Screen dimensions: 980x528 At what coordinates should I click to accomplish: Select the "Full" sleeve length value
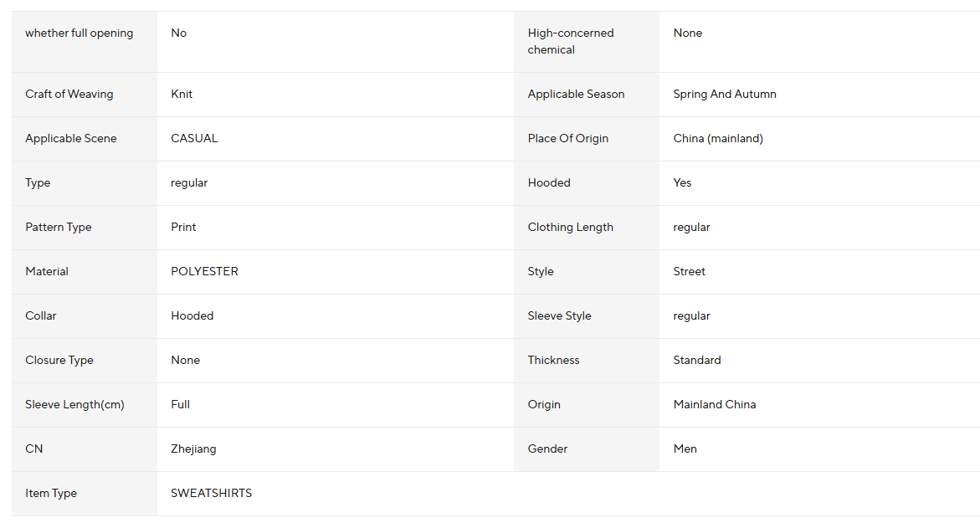coord(180,405)
